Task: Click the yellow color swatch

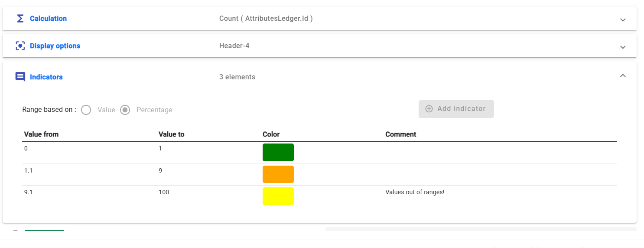Action: click(278, 196)
